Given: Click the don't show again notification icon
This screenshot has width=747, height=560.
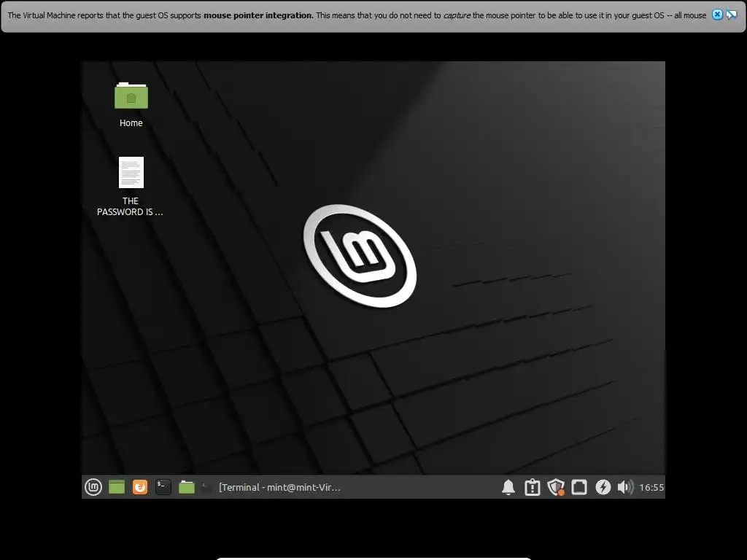Looking at the screenshot, I should point(731,15).
